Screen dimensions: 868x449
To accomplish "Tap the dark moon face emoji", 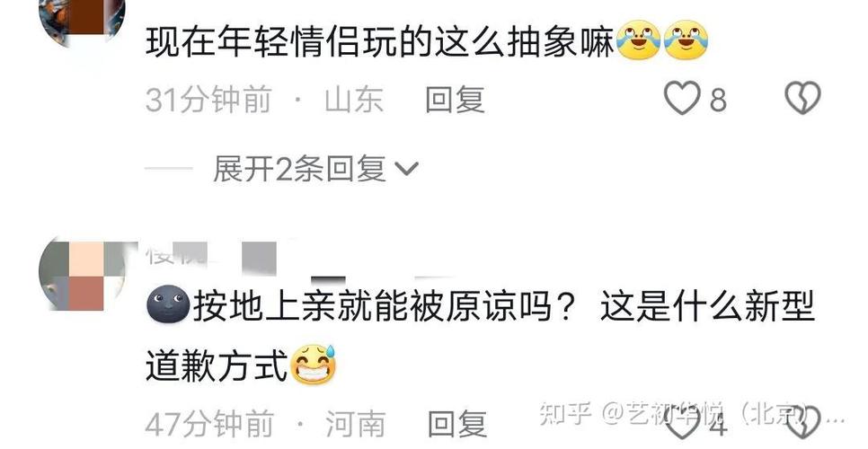I will pyautogui.click(x=168, y=304).
